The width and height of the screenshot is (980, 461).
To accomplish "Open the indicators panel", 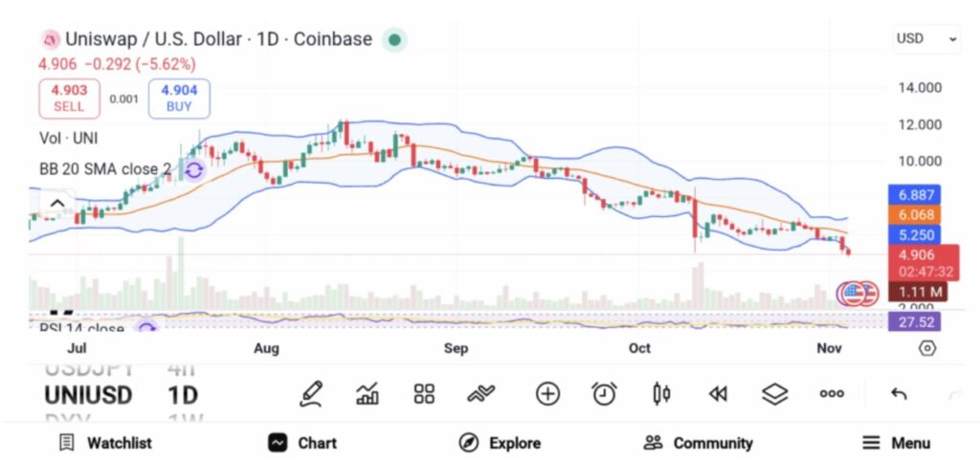I will 367,393.
